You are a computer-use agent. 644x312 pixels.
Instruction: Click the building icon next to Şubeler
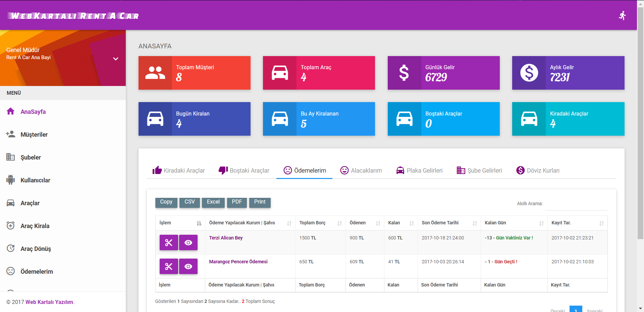click(11, 157)
